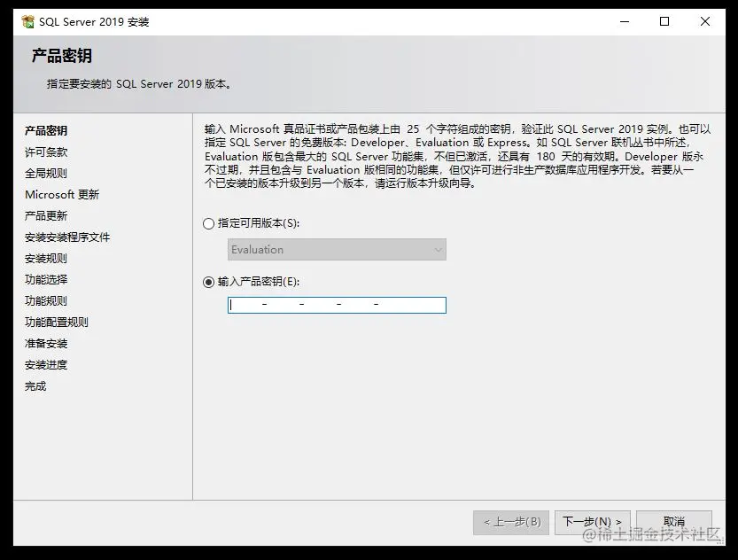Click the 功能选择 step in sidebar
Viewport: 738px width, 560px height.
46,279
